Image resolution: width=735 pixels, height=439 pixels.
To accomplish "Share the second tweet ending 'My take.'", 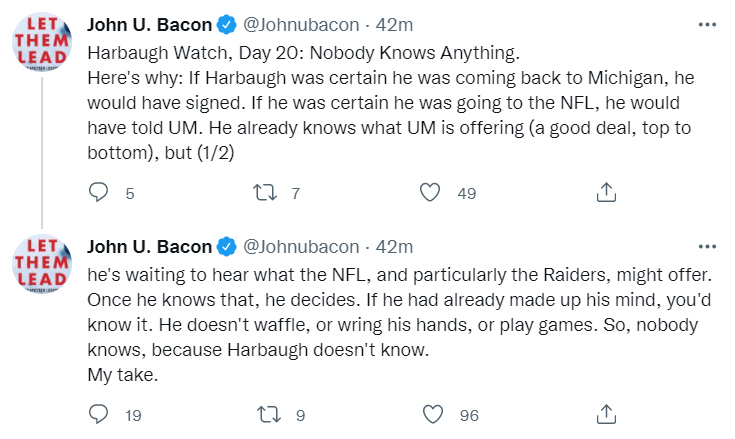I will tap(606, 414).
